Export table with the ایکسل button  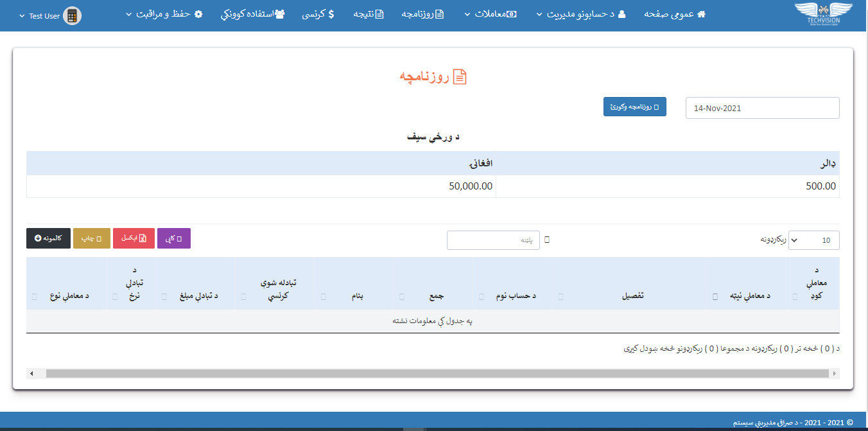click(x=134, y=238)
